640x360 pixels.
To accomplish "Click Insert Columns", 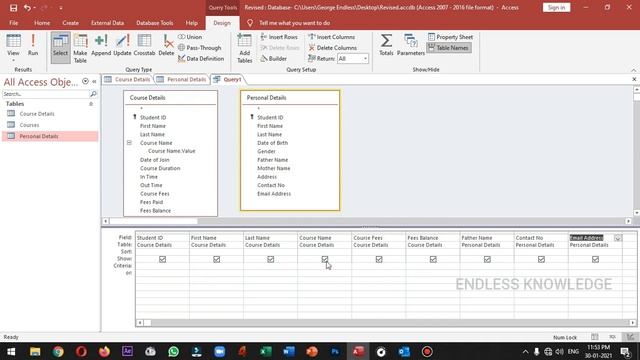I will [x=331, y=37].
